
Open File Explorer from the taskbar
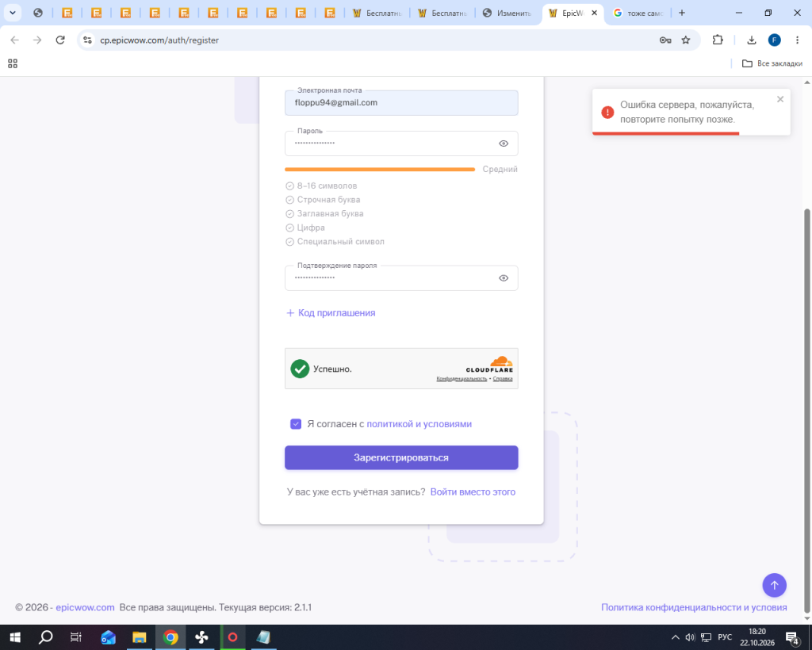[140, 637]
